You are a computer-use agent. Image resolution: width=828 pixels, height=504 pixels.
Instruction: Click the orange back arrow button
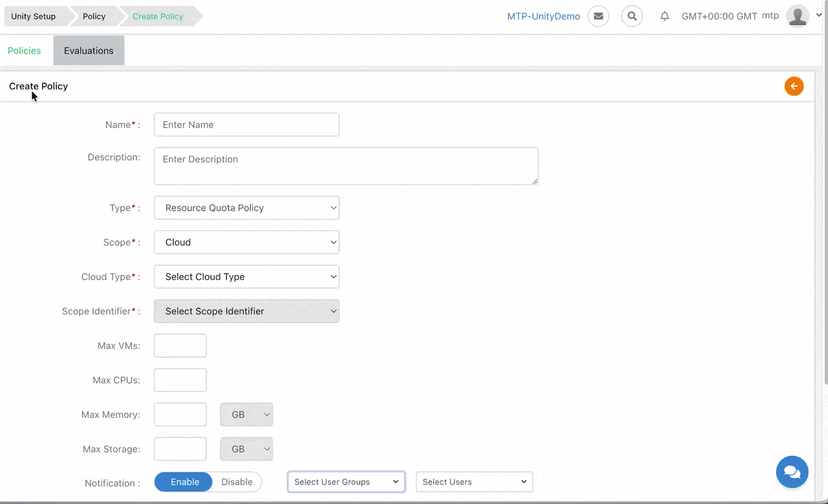pyautogui.click(x=794, y=86)
